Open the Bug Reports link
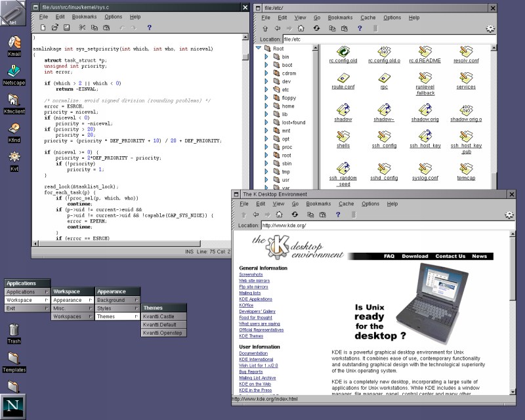 (251, 371)
